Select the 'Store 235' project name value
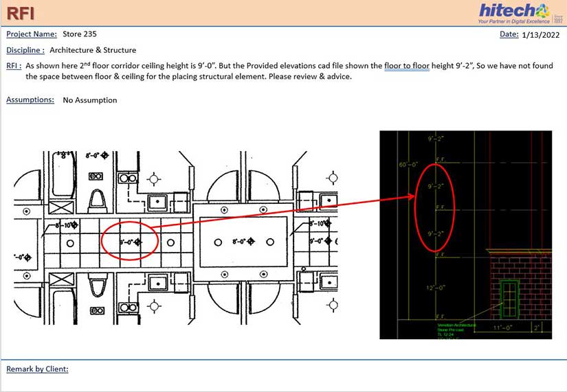 click(x=80, y=34)
